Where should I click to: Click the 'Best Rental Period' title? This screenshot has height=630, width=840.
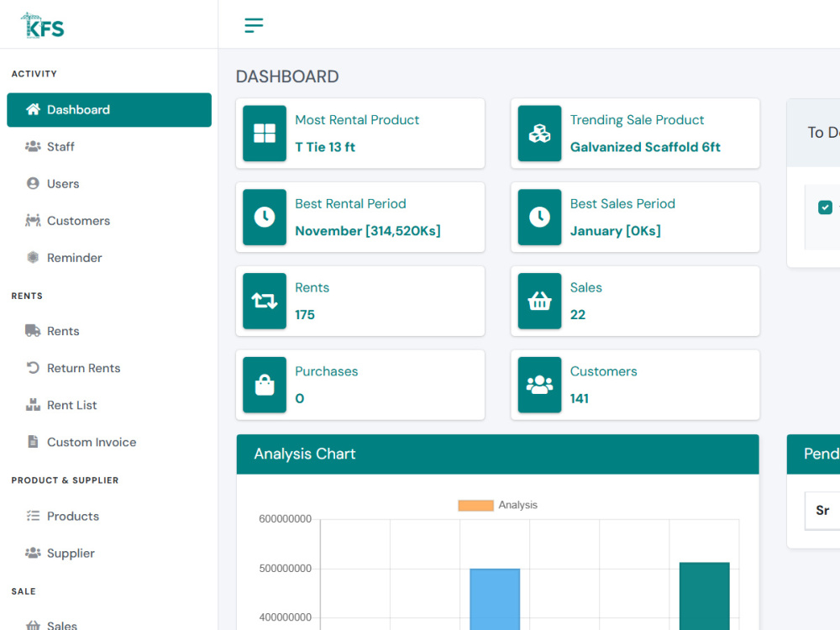350,203
